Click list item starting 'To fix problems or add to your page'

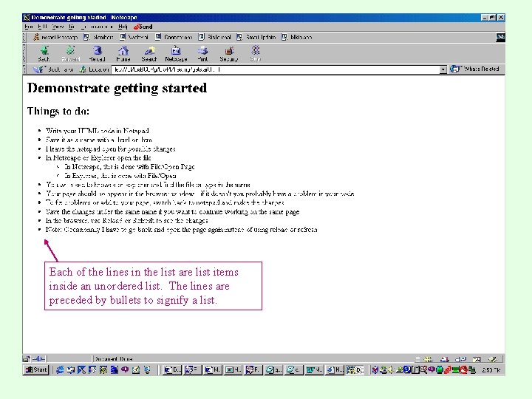click(x=165, y=202)
